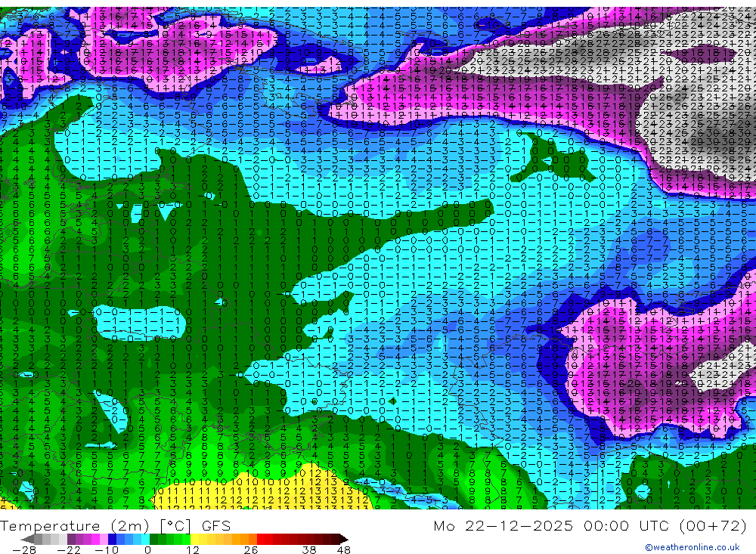This screenshot has height=554, width=756.
Task: Pick the dark green swatch right of 0
Action: [153, 539]
